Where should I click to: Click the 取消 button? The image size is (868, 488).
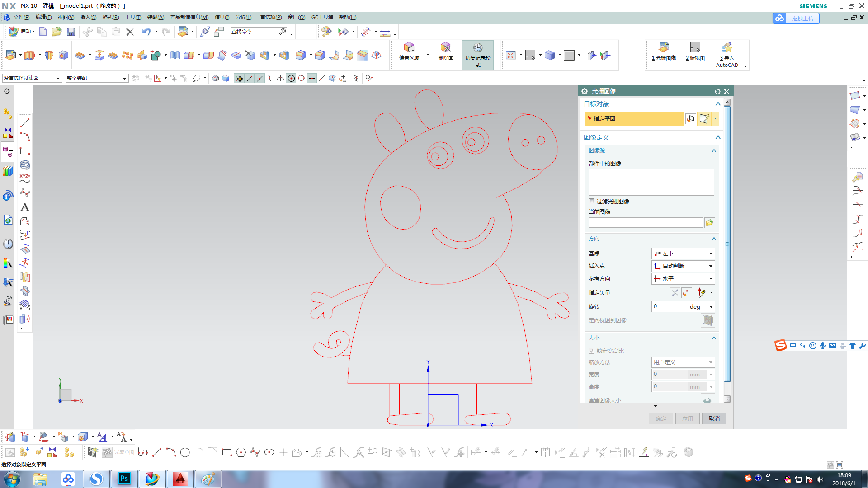tap(714, 419)
